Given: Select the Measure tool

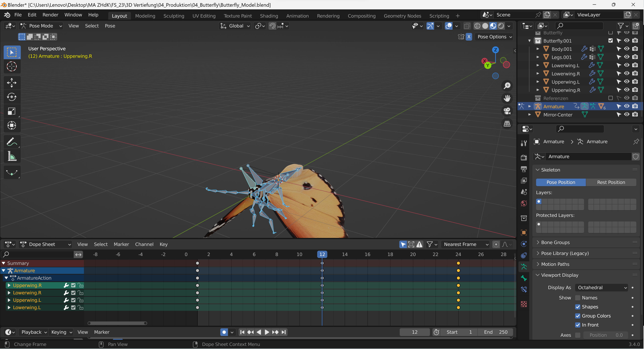Looking at the screenshot, I should [x=12, y=156].
